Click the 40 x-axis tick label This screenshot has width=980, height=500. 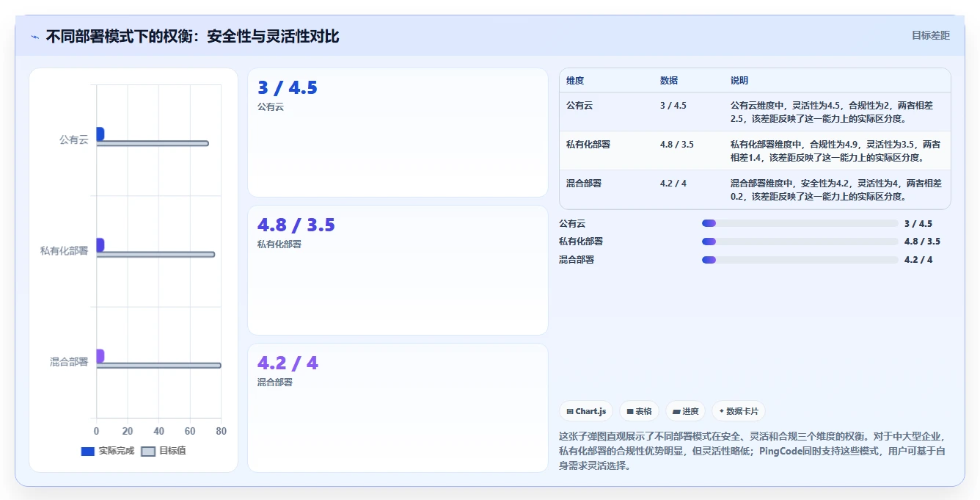[x=158, y=431]
